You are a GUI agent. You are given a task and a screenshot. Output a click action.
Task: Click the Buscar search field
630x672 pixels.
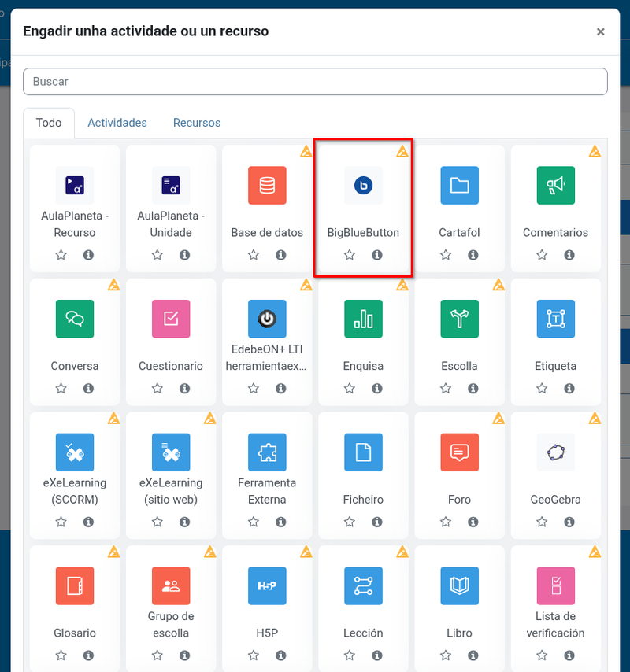pyautogui.click(x=315, y=82)
